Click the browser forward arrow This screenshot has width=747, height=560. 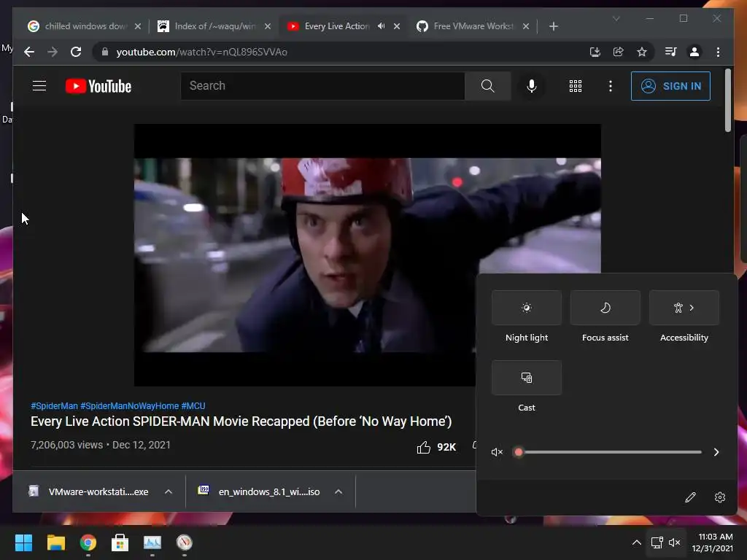pyautogui.click(x=53, y=52)
